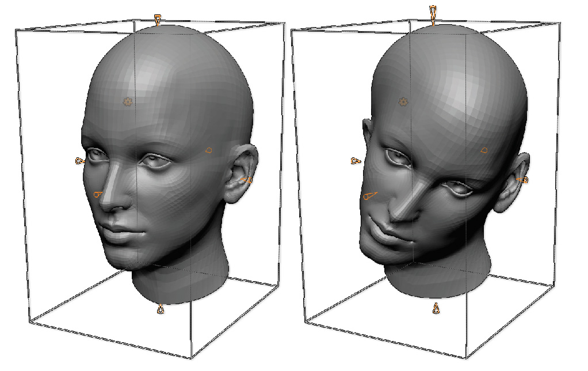Click the small orange marker on right head's temple
This screenshot has height=371, width=588.
tap(484, 150)
